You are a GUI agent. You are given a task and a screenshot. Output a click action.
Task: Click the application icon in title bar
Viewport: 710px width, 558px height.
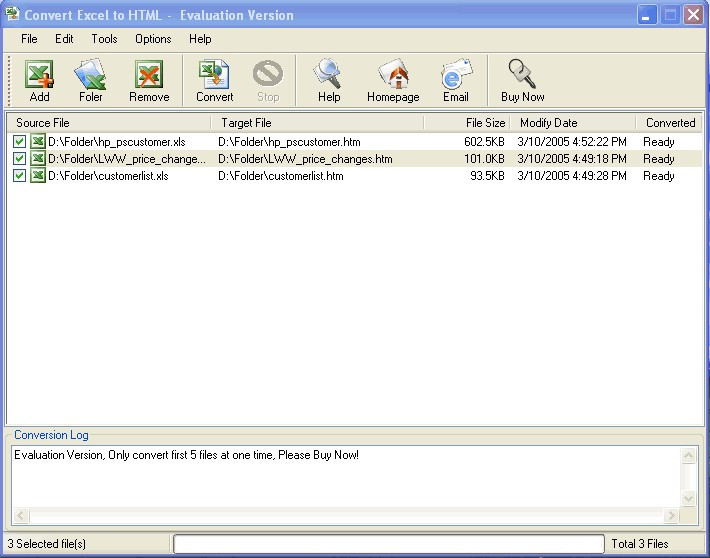pyautogui.click(x=13, y=14)
